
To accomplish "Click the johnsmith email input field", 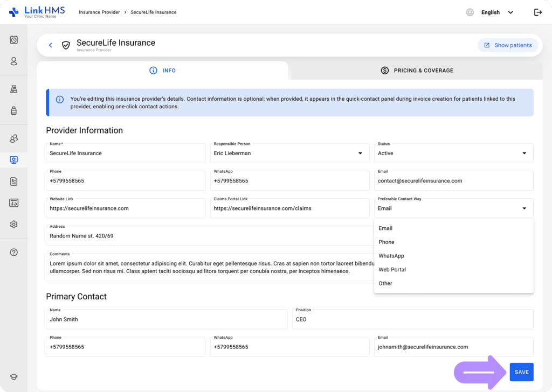I will pos(453,347).
